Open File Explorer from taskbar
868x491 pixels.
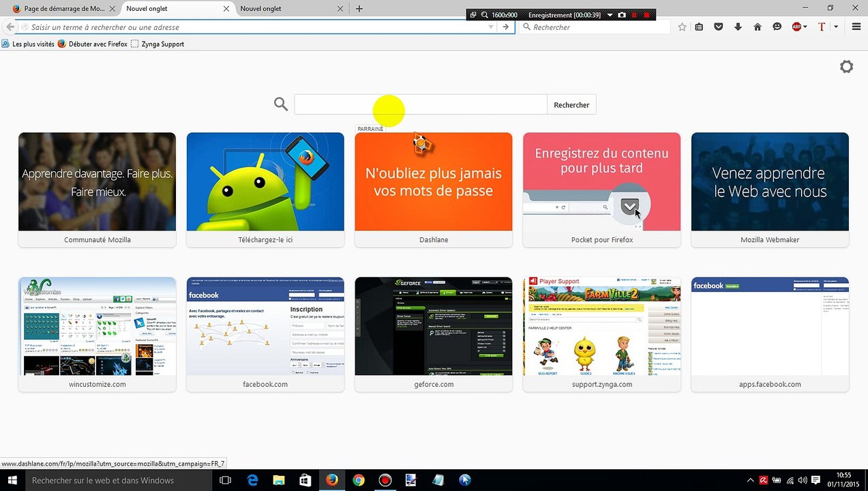pos(279,480)
